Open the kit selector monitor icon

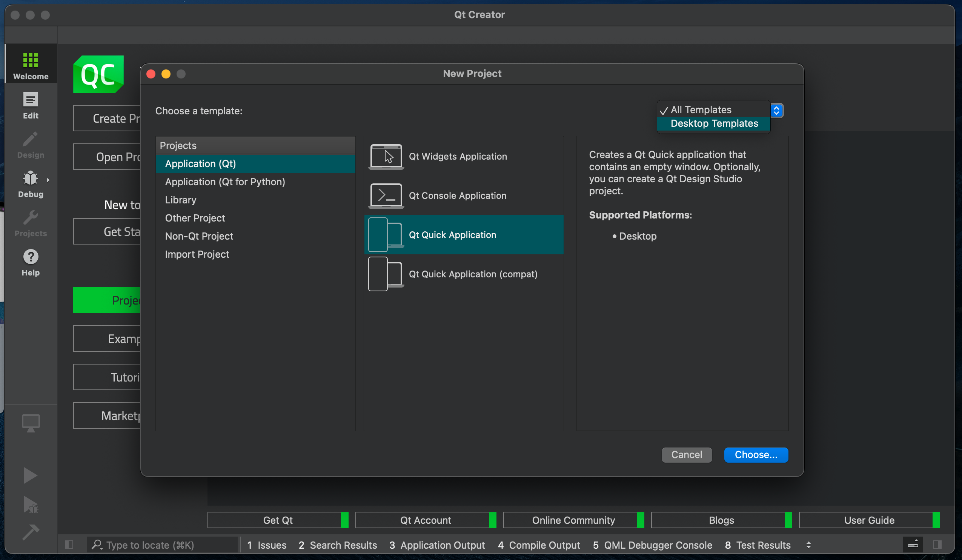(31, 423)
